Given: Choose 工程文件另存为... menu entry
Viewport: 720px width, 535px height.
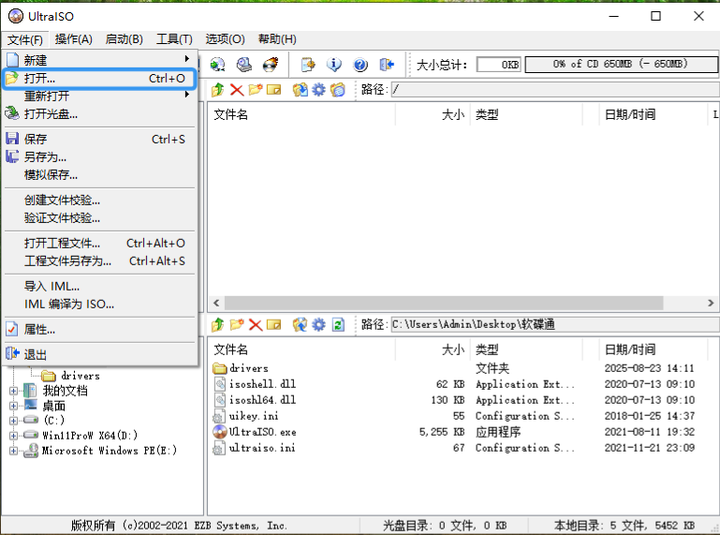Looking at the screenshot, I should pos(100,261).
